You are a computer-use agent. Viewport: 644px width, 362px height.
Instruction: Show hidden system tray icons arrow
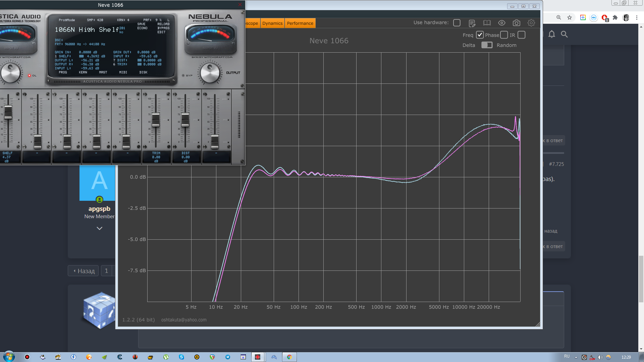click(x=576, y=357)
